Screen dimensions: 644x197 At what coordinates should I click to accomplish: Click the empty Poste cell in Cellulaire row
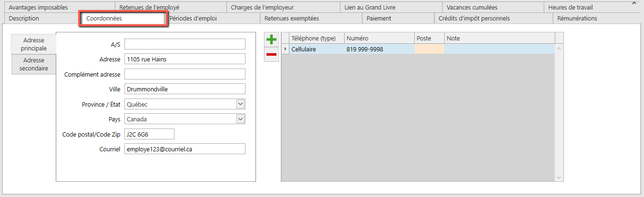point(429,49)
